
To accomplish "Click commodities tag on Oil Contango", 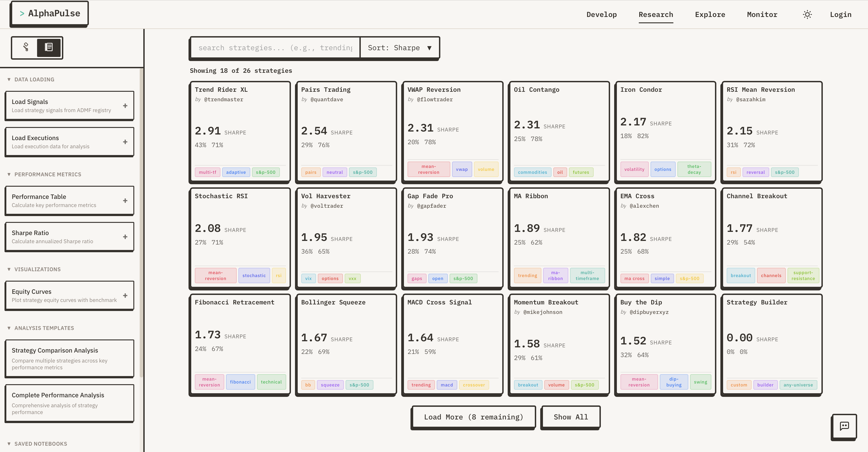I will tap(532, 172).
